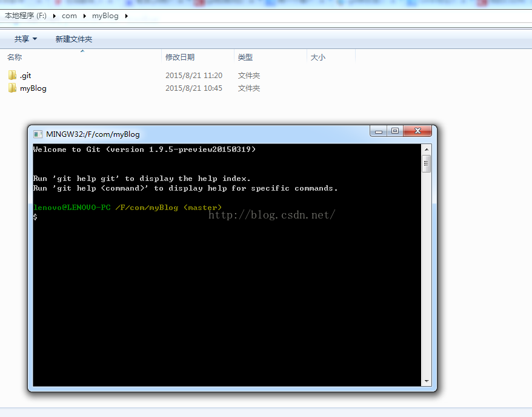Click the terminal prompt line after $
Image resolution: width=532 pixels, height=417 pixels.
[35, 217]
